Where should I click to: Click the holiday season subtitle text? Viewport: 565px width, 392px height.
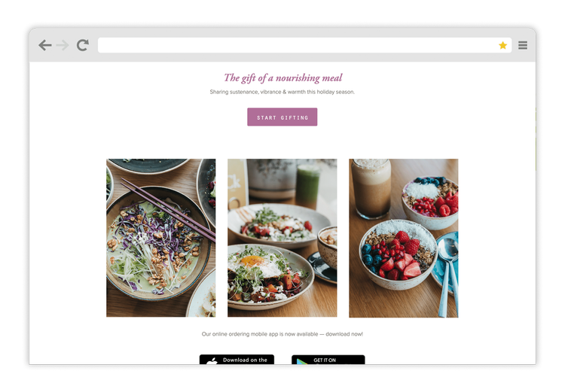pyautogui.click(x=282, y=92)
